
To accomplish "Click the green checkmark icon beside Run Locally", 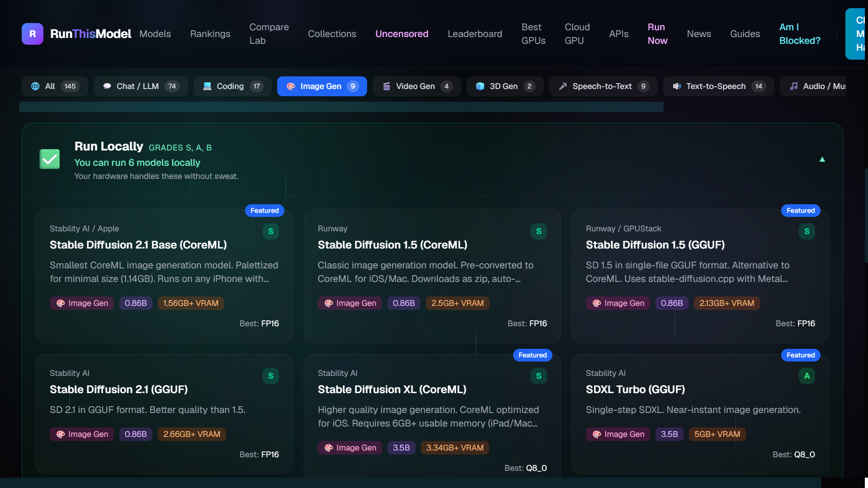I will [50, 159].
